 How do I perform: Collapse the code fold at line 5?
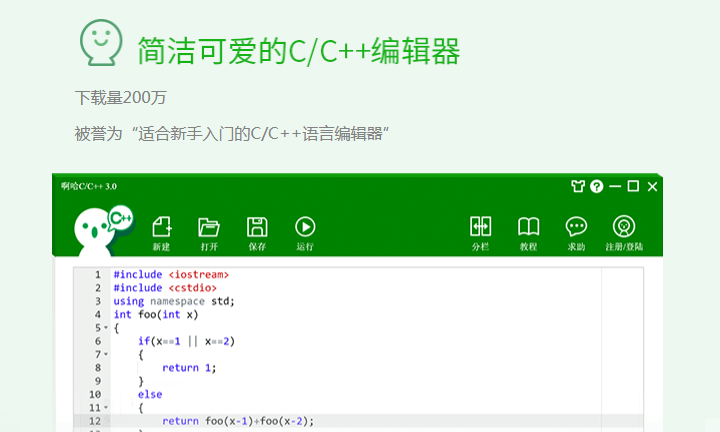click(x=106, y=328)
